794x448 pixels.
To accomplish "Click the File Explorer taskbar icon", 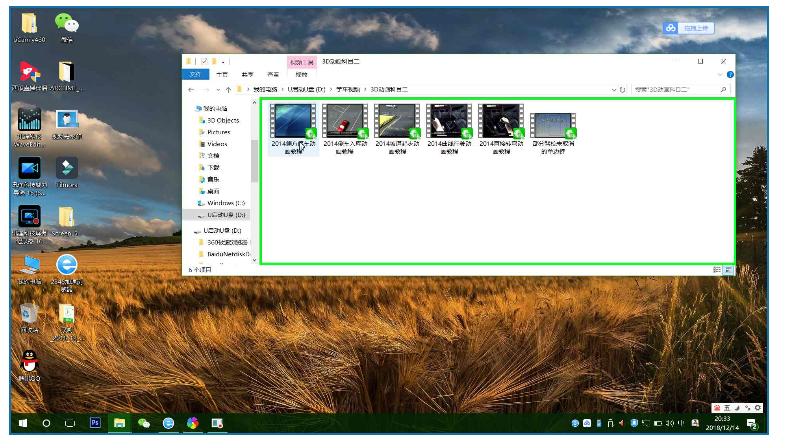I will click(x=120, y=423).
